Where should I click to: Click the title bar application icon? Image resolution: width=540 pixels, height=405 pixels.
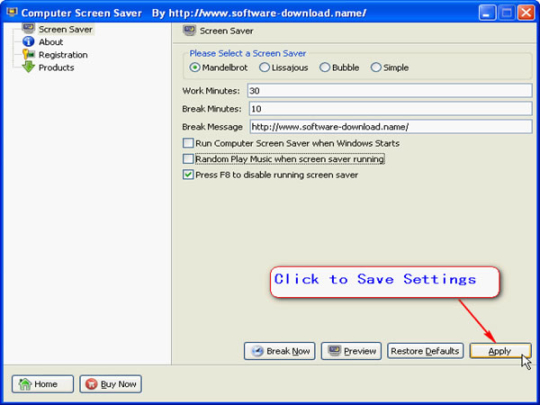[x=12, y=12]
